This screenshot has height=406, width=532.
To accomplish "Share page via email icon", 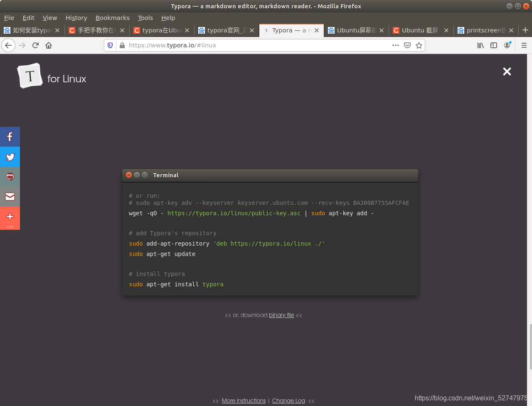I will pos(10,197).
